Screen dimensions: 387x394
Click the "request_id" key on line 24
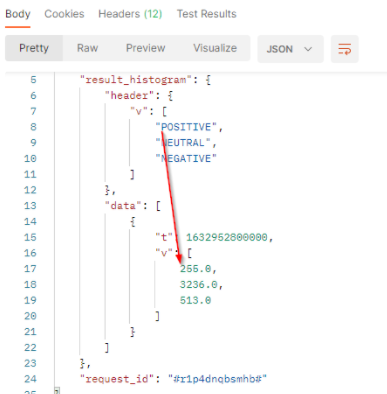[x=117, y=379]
